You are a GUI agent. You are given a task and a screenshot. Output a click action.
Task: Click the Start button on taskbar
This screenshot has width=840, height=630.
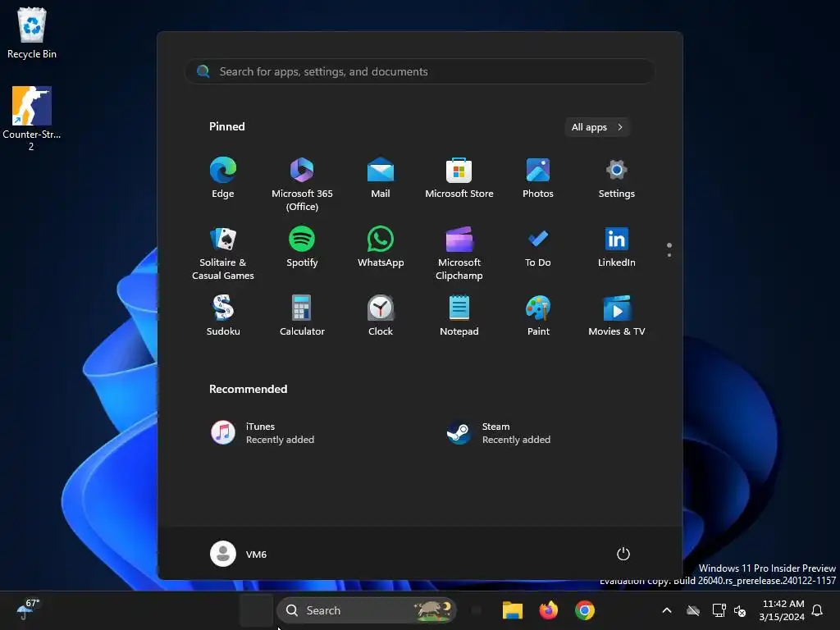click(256, 610)
